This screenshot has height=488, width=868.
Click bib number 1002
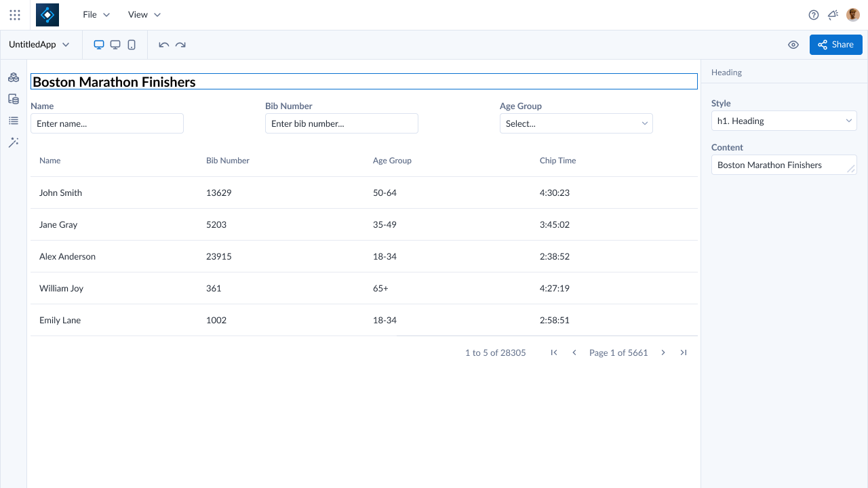click(x=216, y=320)
